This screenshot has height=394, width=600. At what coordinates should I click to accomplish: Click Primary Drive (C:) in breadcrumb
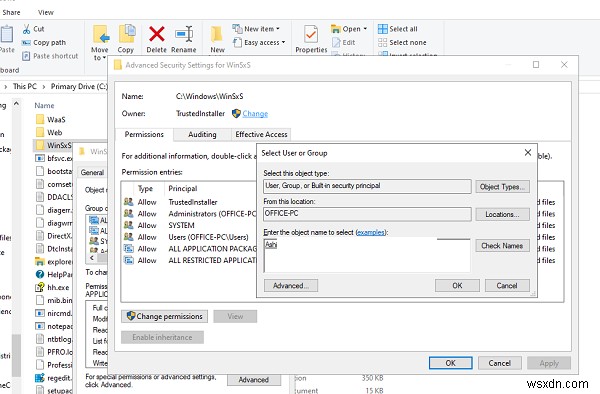click(x=79, y=87)
